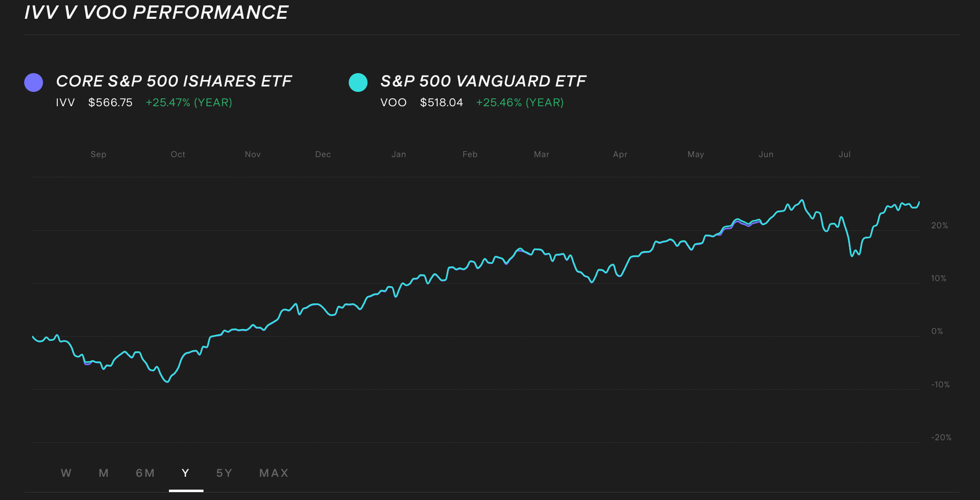The height and width of the screenshot is (500, 980).
Task: Select the IVV ticker label
Action: [65, 102]
